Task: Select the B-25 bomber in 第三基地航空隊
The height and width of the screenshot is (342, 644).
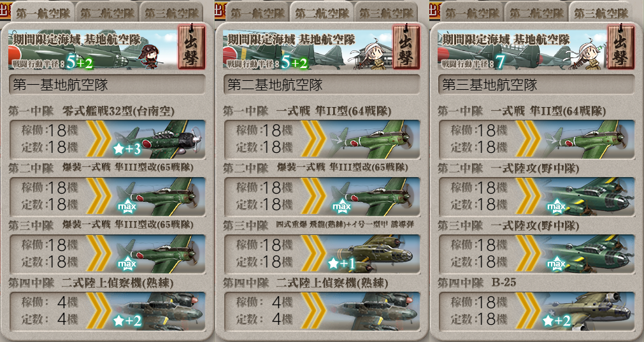Action: point(588,311)
